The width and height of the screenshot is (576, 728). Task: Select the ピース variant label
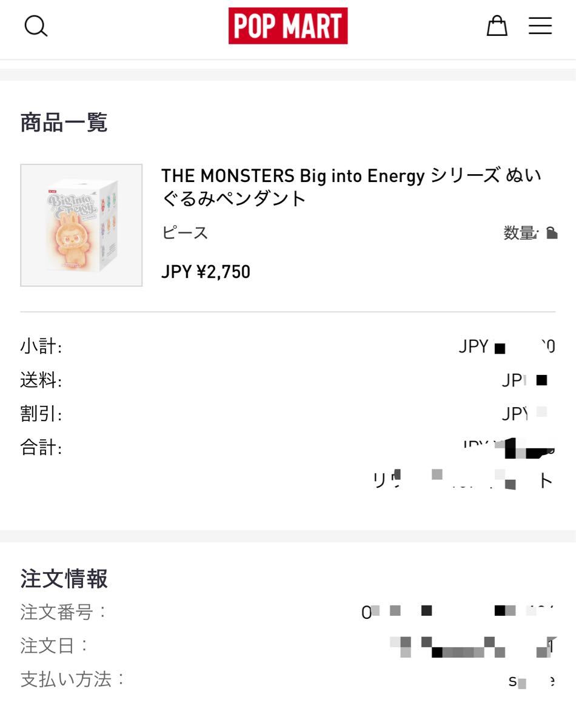click(185, 232)
